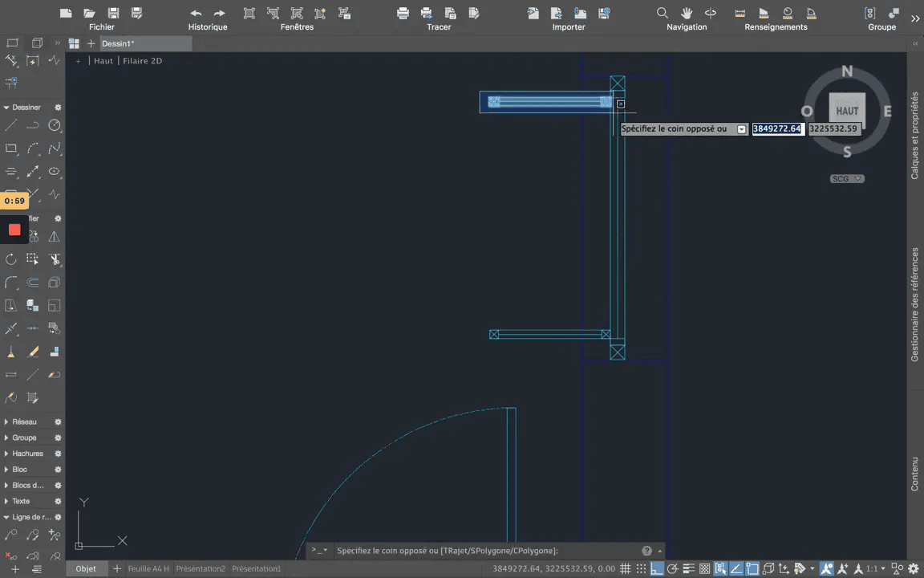Image resolution: width=924 pixels, height=578 pixels.
Task: Switch to the Présentation2 tab
Action: pyautogui.click(x=201, y=568)
